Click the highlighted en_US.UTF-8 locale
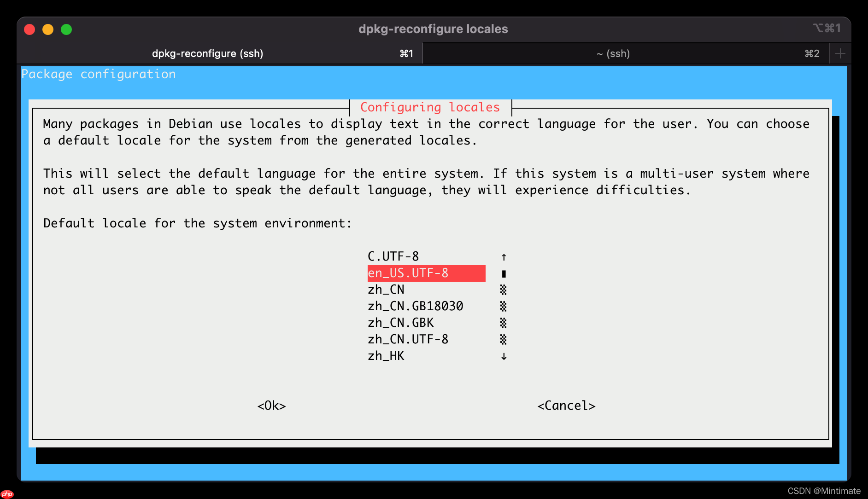The width and height of the screenshot is (868, 499). (x=407, y=273)
